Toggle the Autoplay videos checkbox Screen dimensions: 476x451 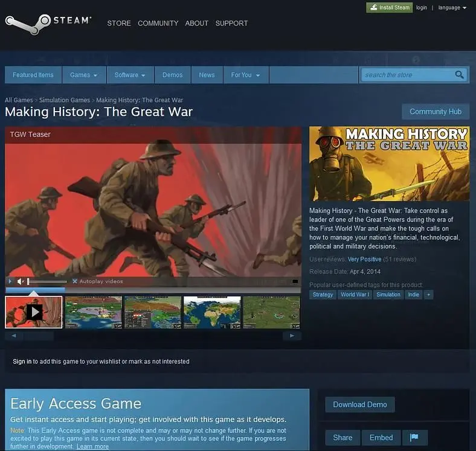75,281
